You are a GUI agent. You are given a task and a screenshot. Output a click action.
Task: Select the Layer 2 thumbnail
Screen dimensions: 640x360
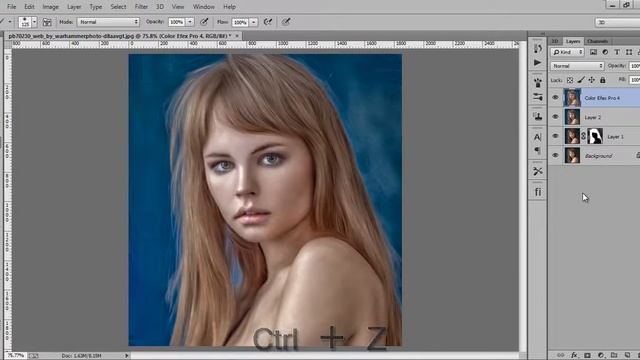(x=572, y=117)
